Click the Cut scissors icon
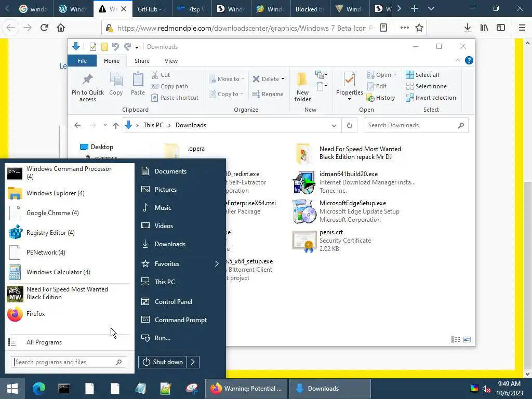Image resolution: width=532 pixels, height=399 pixels. click(155, 75)
